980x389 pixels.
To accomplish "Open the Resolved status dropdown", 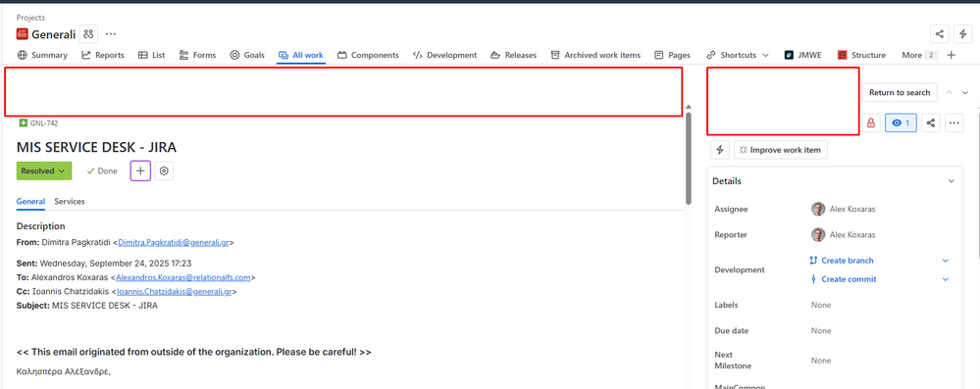I will (44, 170).
